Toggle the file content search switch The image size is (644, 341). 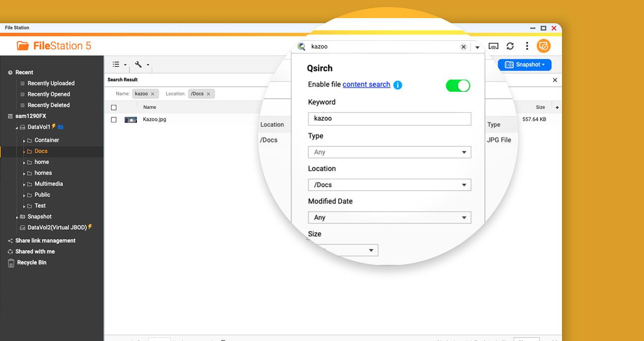[458, 86]
